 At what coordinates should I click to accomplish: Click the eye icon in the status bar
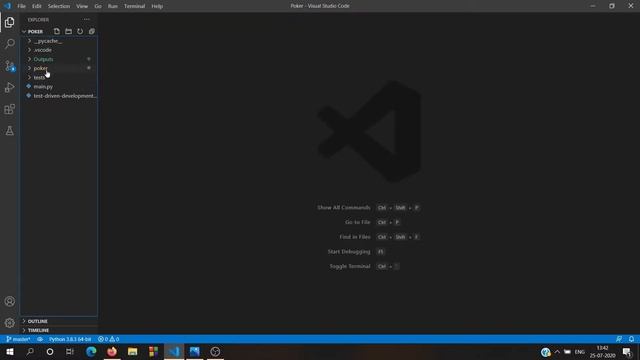40,339
